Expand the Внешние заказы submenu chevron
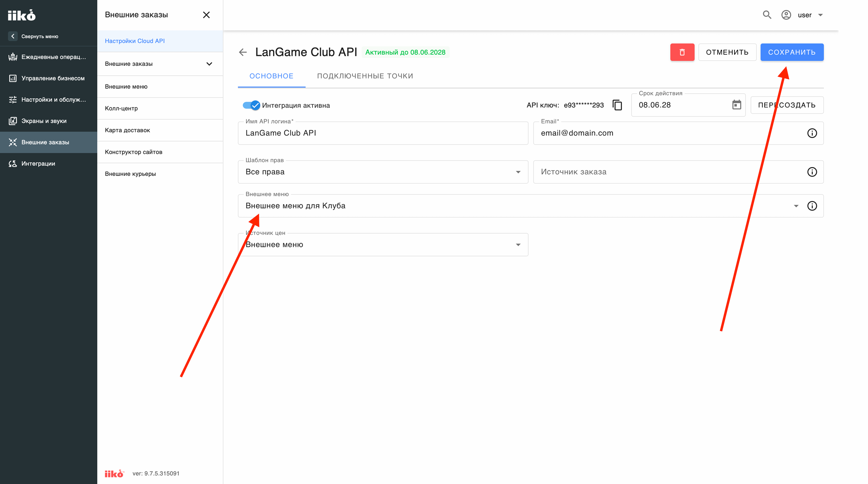This screenshot has width=868, height=484. [209, 64]
